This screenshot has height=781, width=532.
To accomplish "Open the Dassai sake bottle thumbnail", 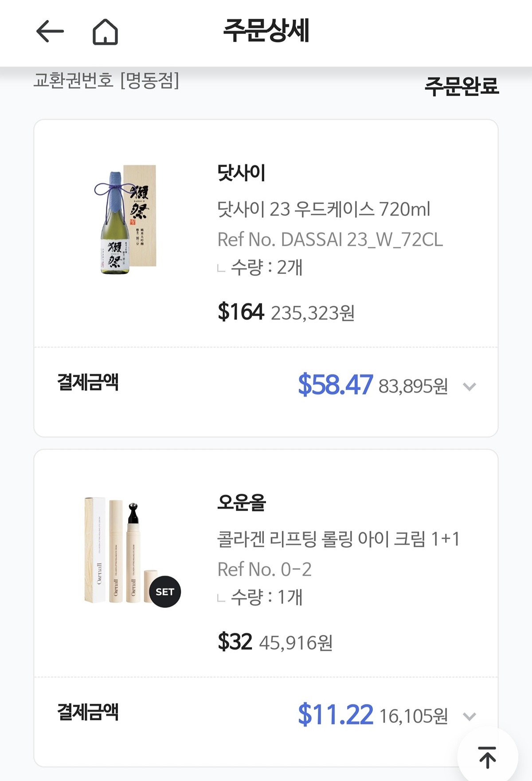I will (126, 220).
